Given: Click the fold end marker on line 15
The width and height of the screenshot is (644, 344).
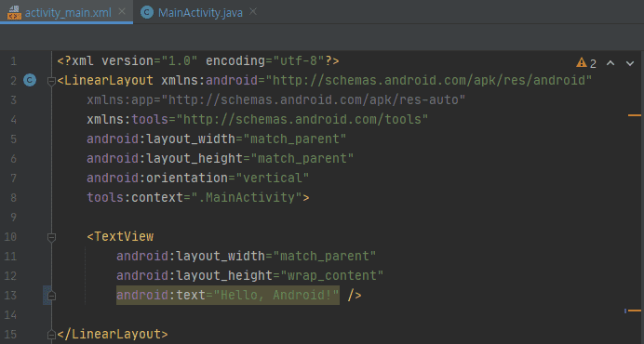Looking at the screenshot, I should 51,335.
